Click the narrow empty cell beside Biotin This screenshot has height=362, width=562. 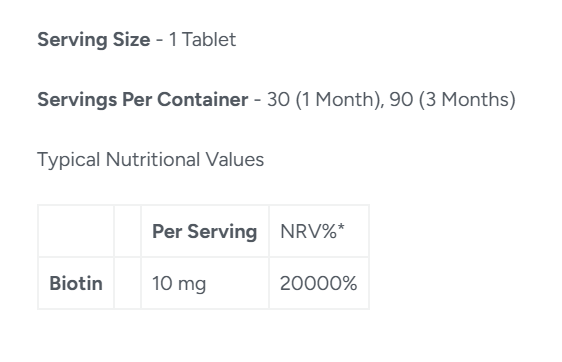pyautogui.click(x=128, y=283)
